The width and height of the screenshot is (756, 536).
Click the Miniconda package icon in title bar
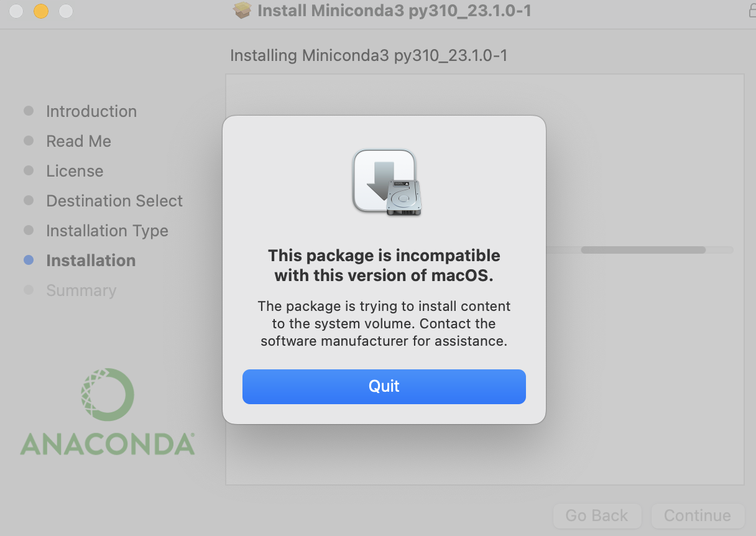(242, 11)
